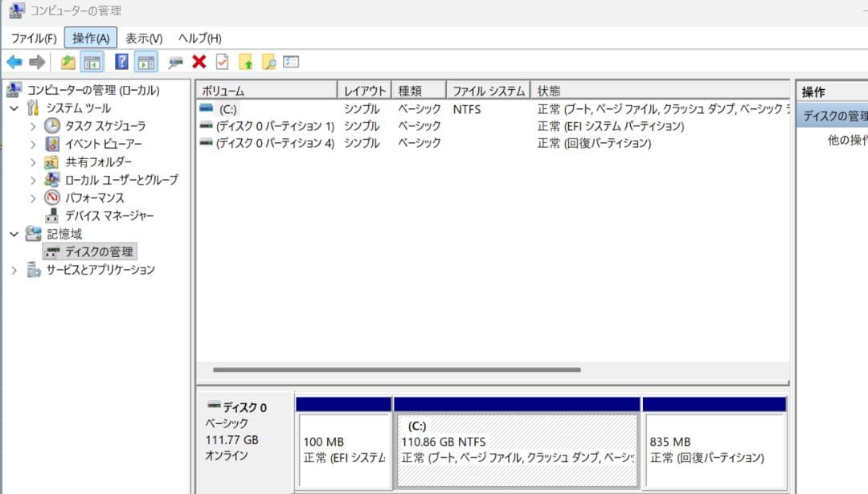Click the red X delete toolbar icon

click(199, 62)
